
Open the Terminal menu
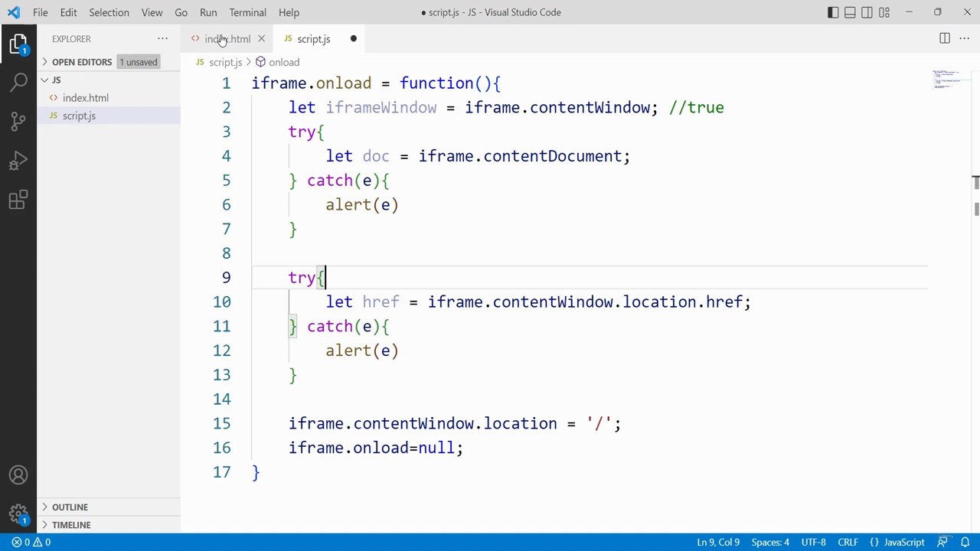[247, 12]
